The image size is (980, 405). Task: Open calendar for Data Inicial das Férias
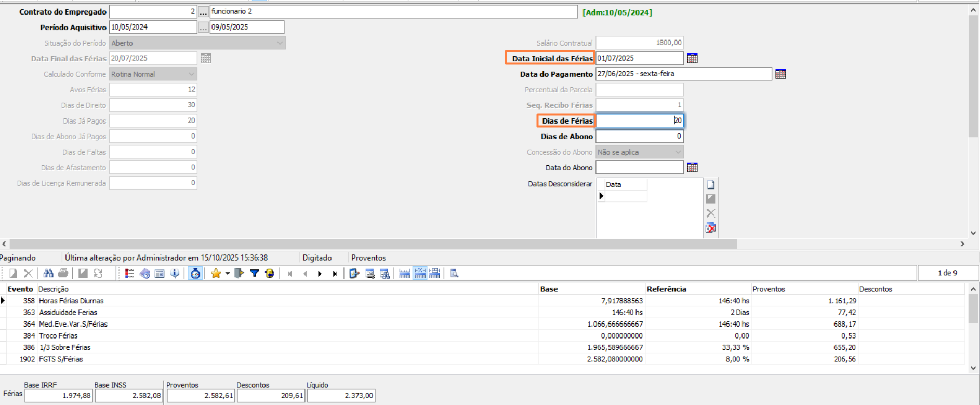(692, 58)
